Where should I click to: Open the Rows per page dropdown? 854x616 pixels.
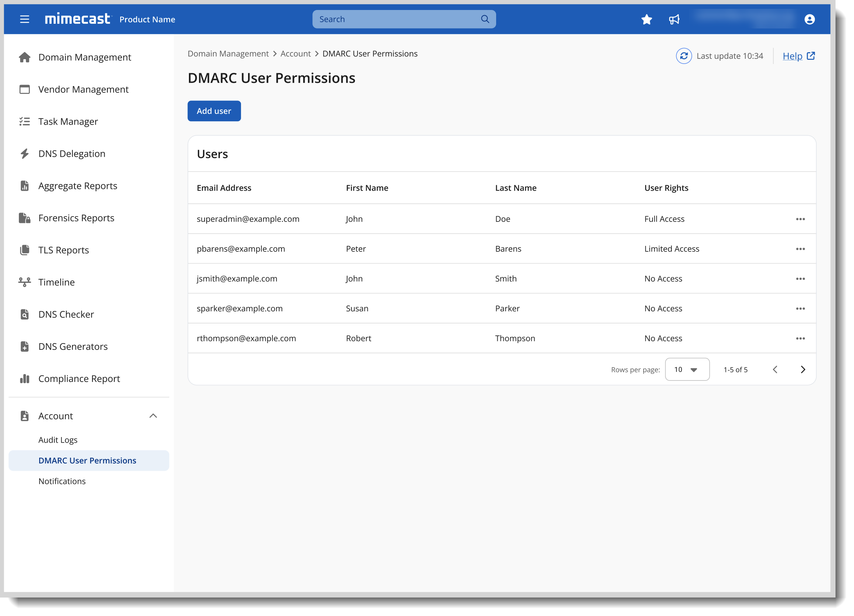click(687, 369)
